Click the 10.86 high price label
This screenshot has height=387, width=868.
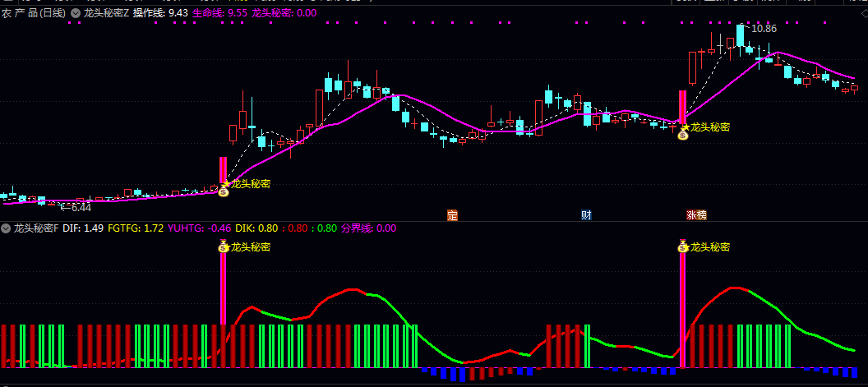click(x=764, y=29)
